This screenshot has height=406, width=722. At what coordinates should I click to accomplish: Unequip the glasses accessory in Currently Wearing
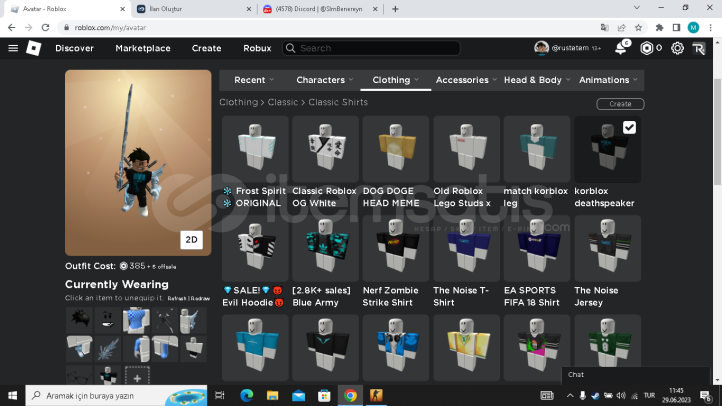79,377
